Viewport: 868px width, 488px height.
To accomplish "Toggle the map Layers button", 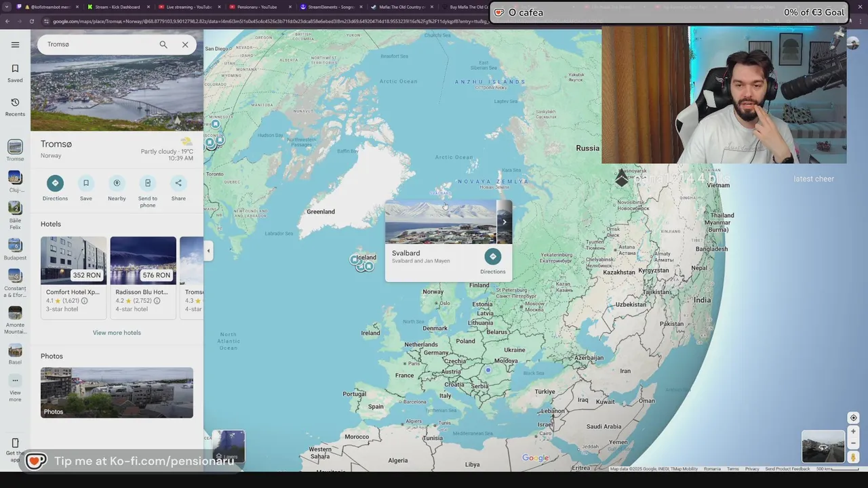I will (229, 446).
